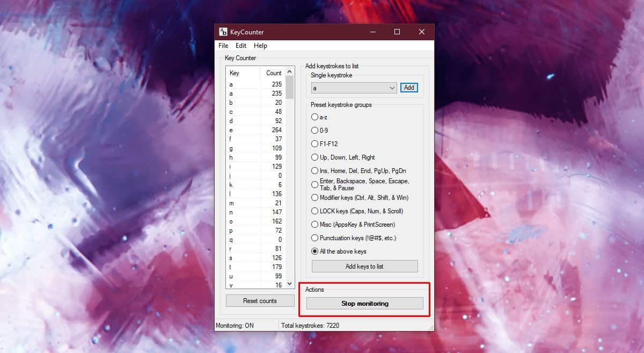Image resolution: width=644 pixels, height=353 pixels.
Task: Select All the above keys option
Action: click(x=339, y=251)
